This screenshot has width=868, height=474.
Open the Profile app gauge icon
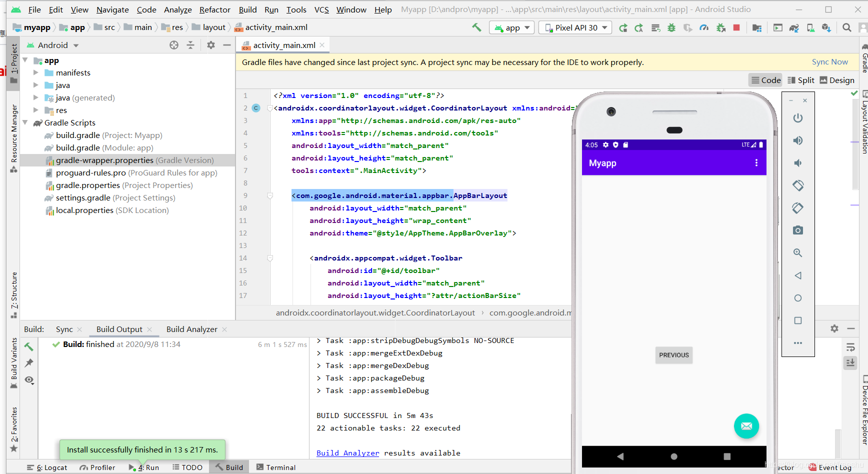(x=704, y=28)
